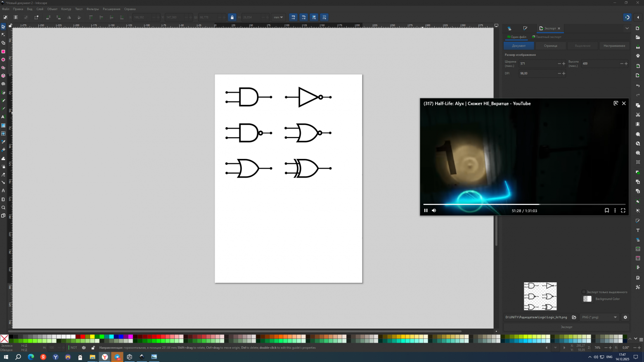Select the Text tool in the toolbox
This screenshot has width=644, height=362.
3,117
